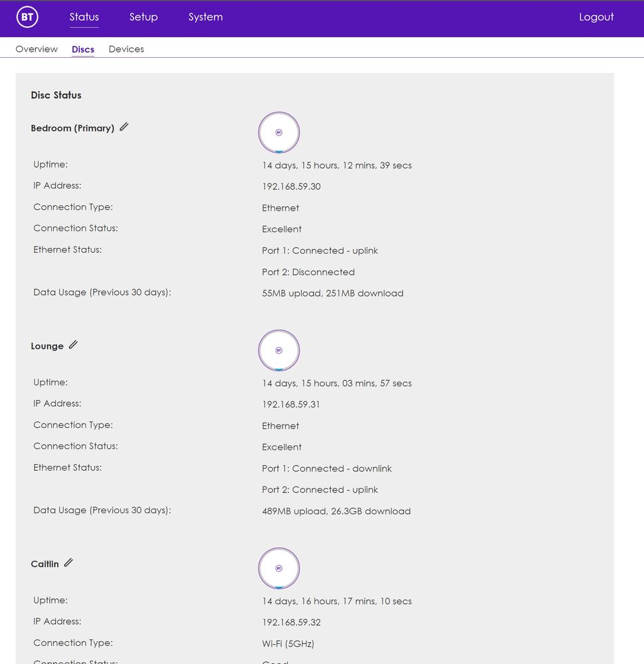Click the Lounge disc name label
Image resolution: width=644 pixels, height=664 pixels.
point(47,346)
